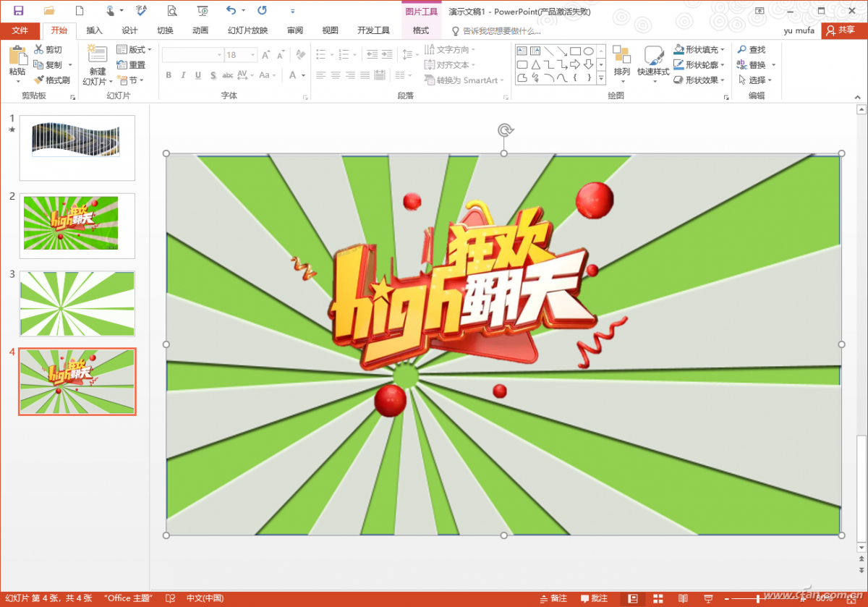Select slide 2 thumbnail in the slide panel
868x607 pixels.
(77, 226)
